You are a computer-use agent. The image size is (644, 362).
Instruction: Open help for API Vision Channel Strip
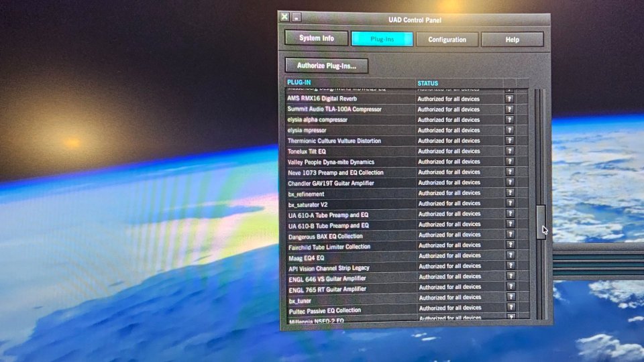(x=511, y=265)
